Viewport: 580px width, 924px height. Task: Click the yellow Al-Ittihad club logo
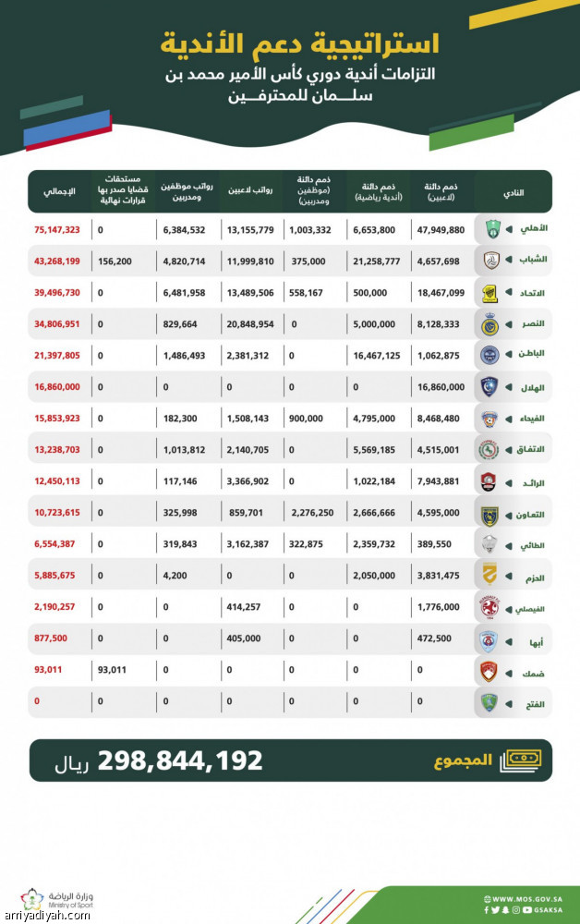(x=491, y=292)
